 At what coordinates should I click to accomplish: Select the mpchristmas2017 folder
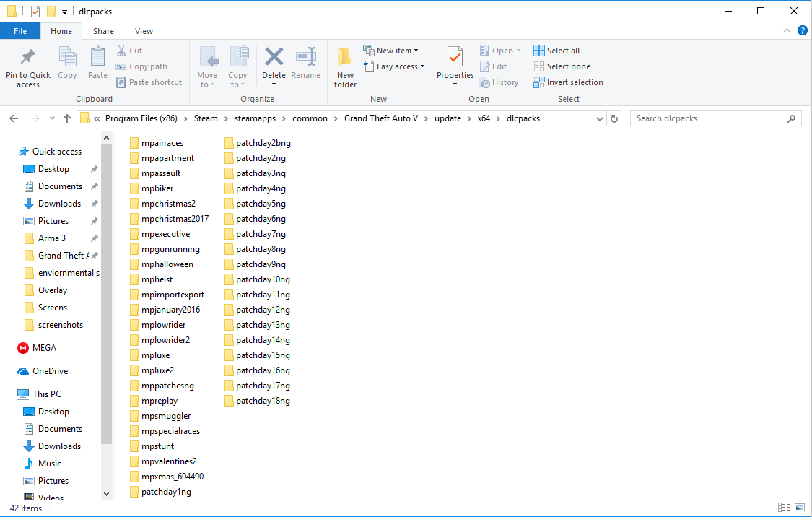click(170, 219)
